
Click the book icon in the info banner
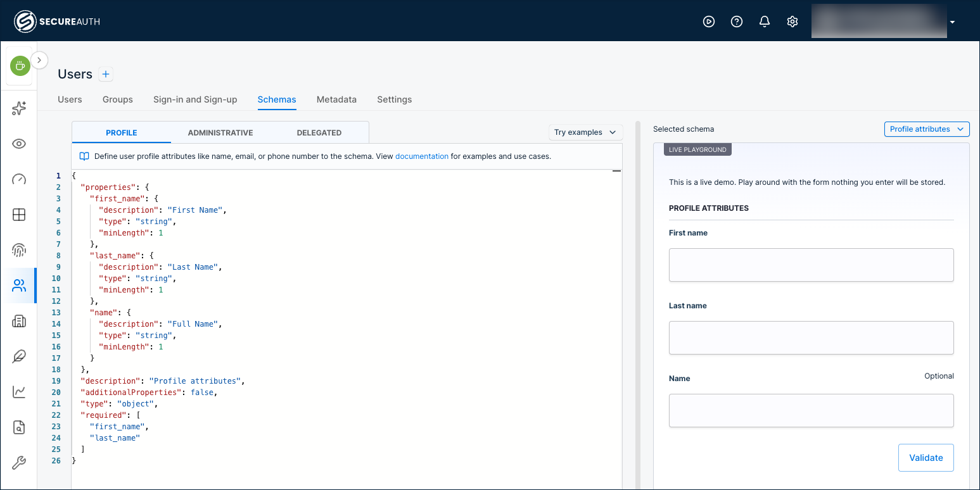click(x=84, y=156)
